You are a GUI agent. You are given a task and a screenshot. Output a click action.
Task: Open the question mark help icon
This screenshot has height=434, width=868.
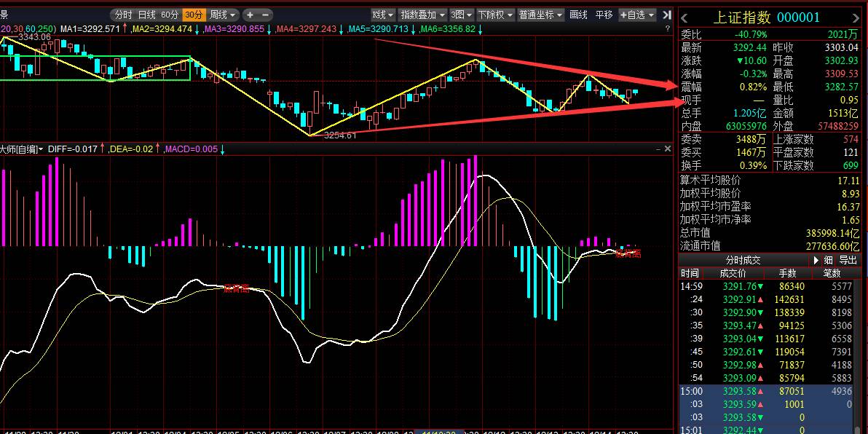pos(668,28)
